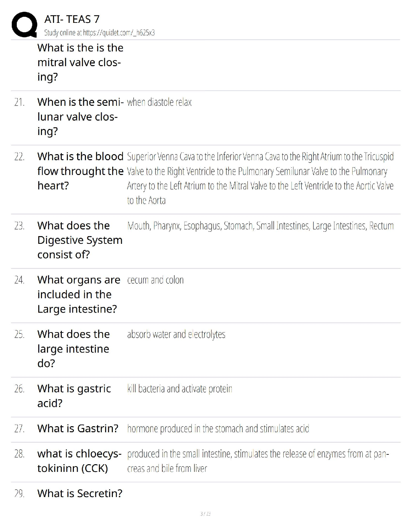Click 'kill bacteria and activate protein' answer
Screen dimensions: 411x532
click(x=180, y=389)
